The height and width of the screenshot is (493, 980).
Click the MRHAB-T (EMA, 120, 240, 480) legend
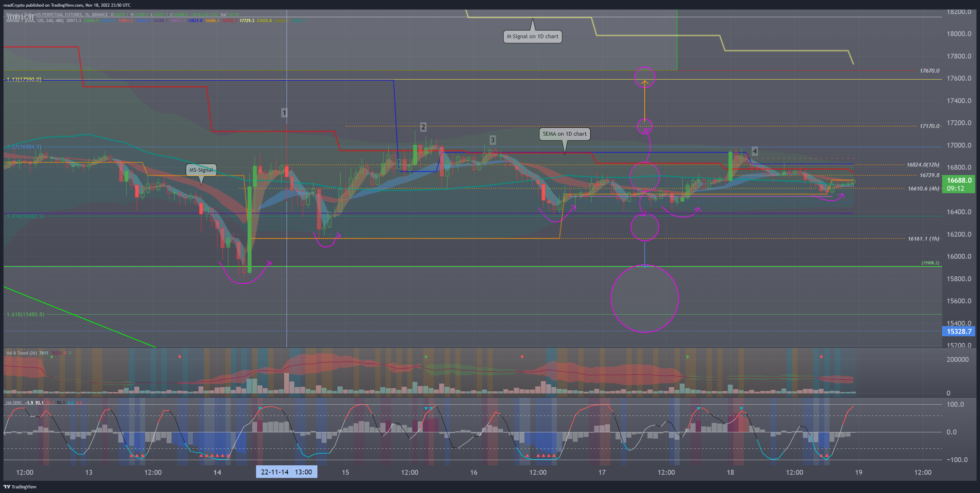click(35, 21)
